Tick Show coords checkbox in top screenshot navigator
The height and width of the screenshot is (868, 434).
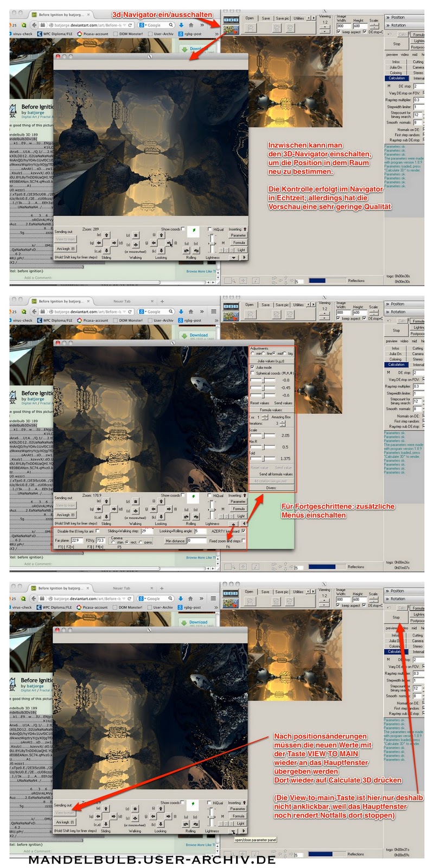(183, 229)
